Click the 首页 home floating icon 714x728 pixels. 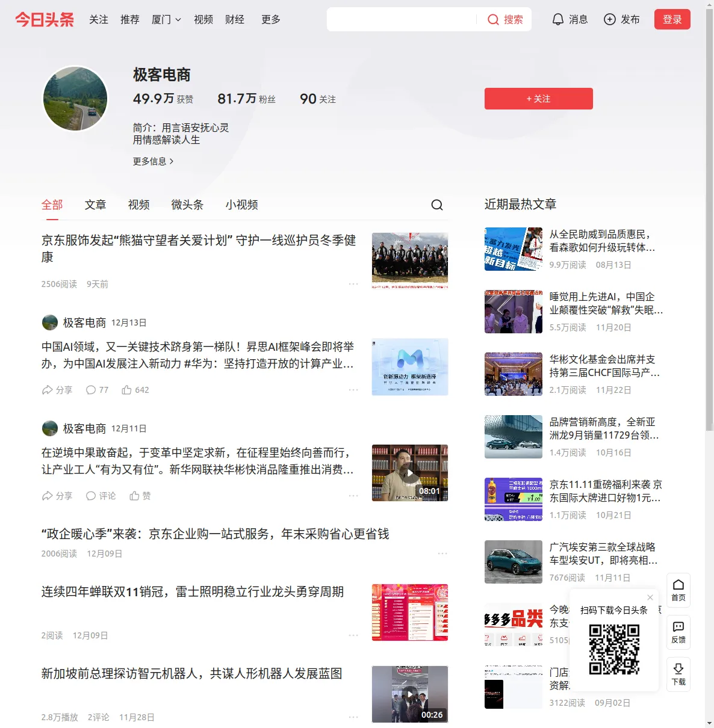[678, 590]
